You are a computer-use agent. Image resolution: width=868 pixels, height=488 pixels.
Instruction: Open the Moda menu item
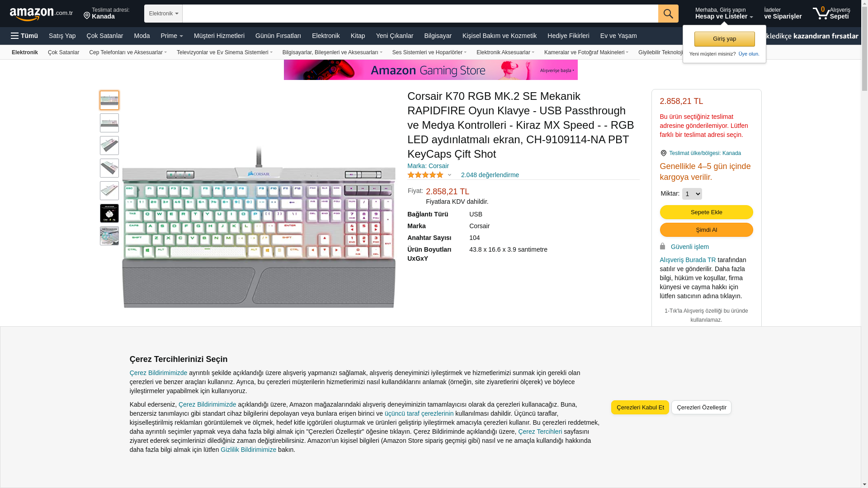point(142,36)
